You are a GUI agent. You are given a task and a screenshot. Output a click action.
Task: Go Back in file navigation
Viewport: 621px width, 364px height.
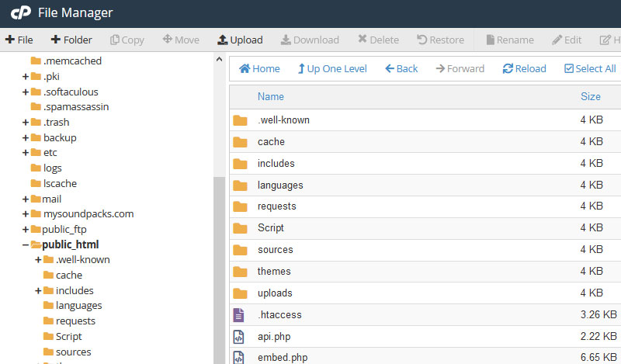tap(401, 68)
